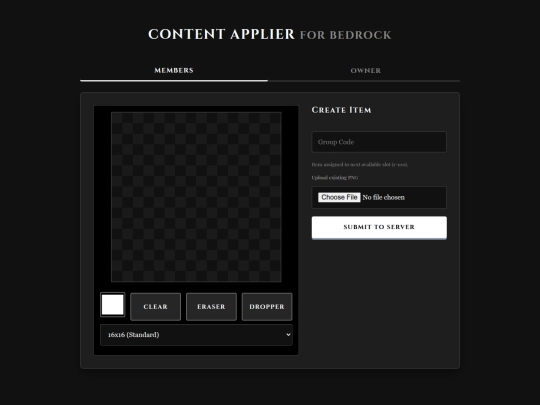Select the Dropper tool
The height and width of the screenshot is (405, 540).
[267, 307]
